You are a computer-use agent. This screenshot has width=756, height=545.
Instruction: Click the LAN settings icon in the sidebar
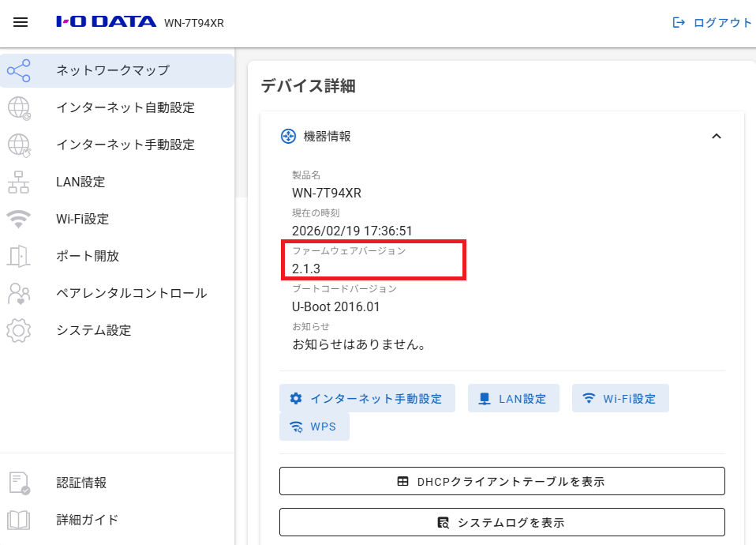click(19, 182)
